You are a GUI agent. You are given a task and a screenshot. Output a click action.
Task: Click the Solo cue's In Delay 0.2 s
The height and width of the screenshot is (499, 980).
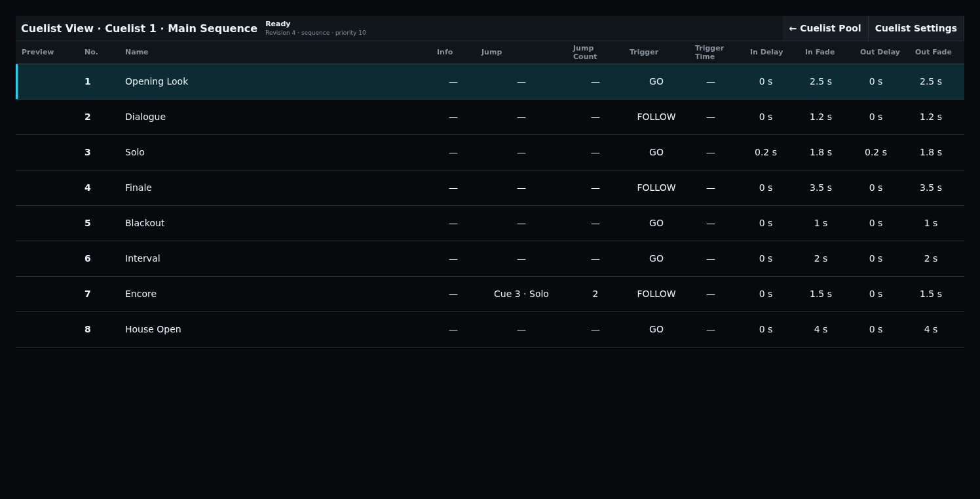(x=766, y=152)
